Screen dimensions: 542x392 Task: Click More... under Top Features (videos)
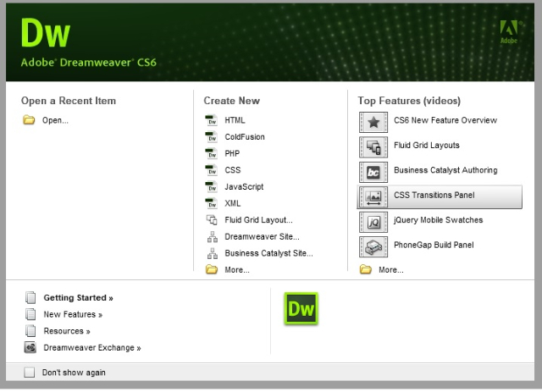click(391, 269)
